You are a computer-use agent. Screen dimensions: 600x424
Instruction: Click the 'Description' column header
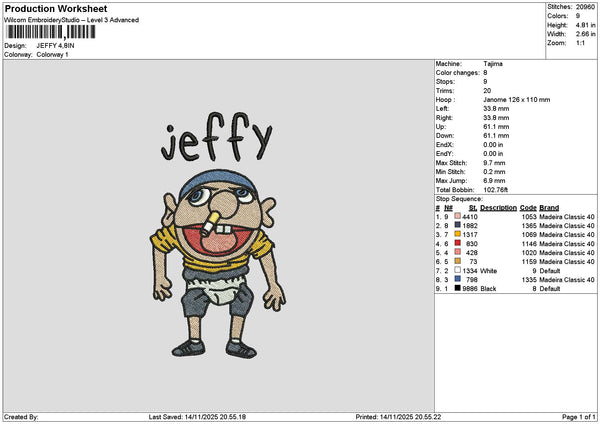tap(498, 208)
